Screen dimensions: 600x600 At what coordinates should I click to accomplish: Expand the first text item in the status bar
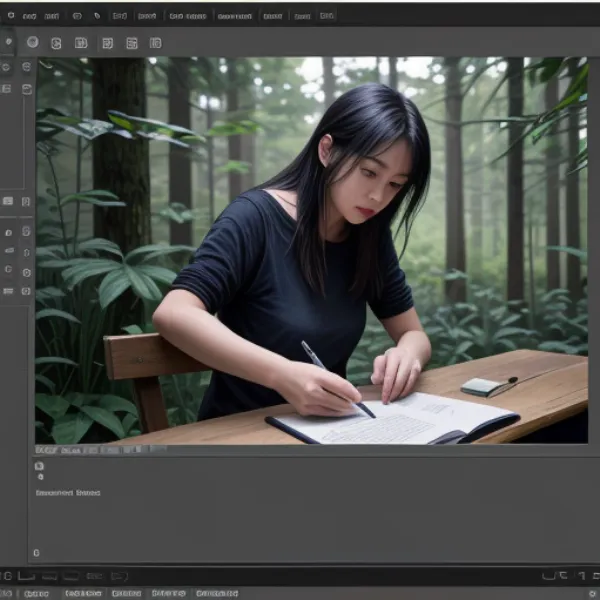click(36, 593)
